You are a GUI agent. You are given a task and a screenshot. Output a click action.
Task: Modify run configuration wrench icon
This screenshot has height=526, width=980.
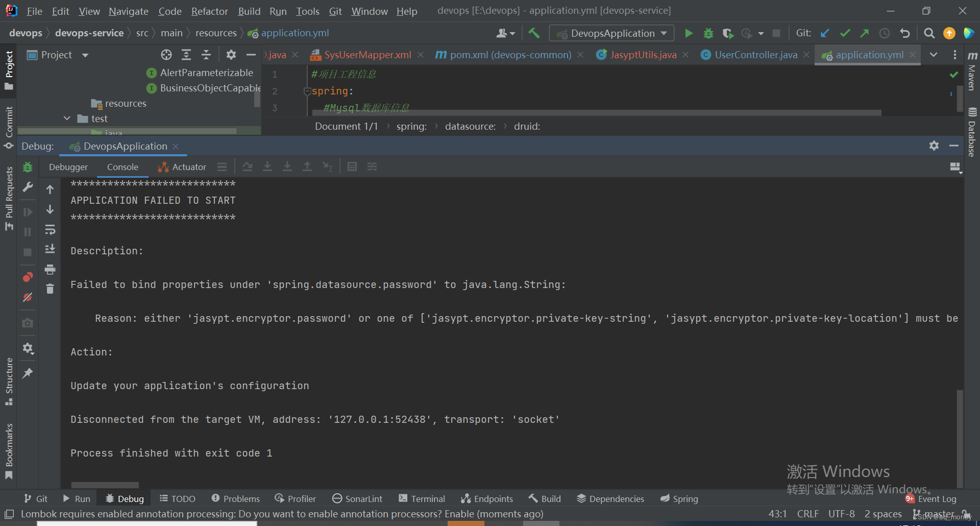click(28, 187)
